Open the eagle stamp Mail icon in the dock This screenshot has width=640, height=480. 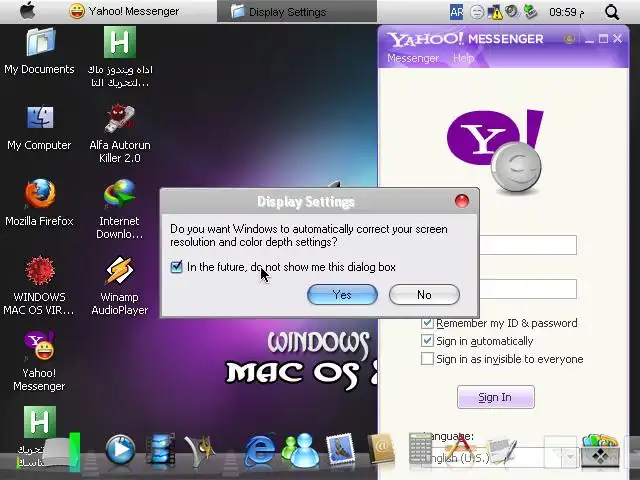click(x=340, y=450)
